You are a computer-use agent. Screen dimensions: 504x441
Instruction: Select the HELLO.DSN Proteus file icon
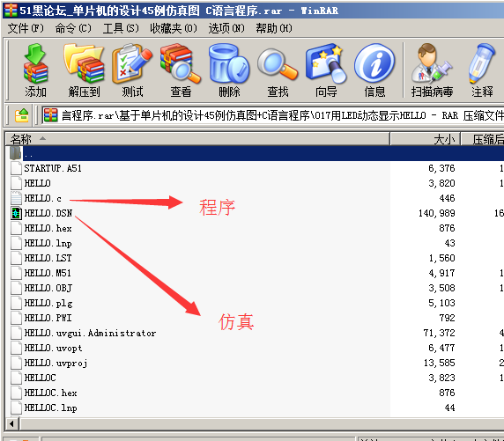click(16, 213)
